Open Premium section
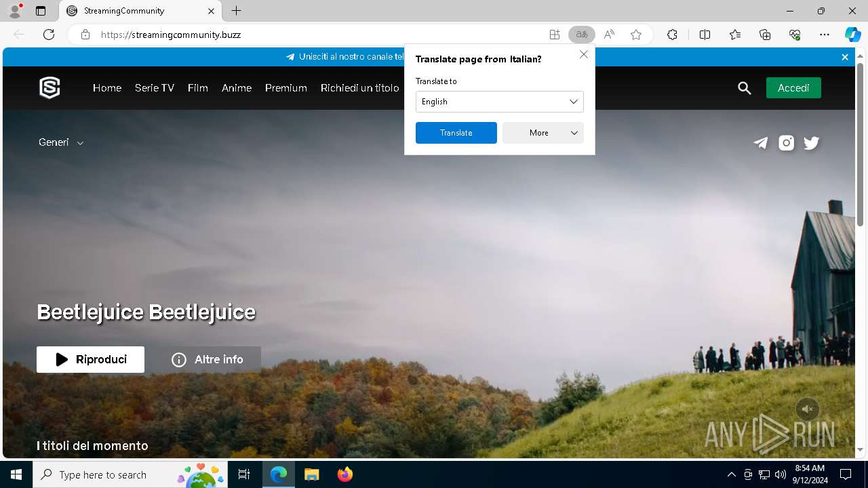The image size is (868, 488). (x=286, y=88)
